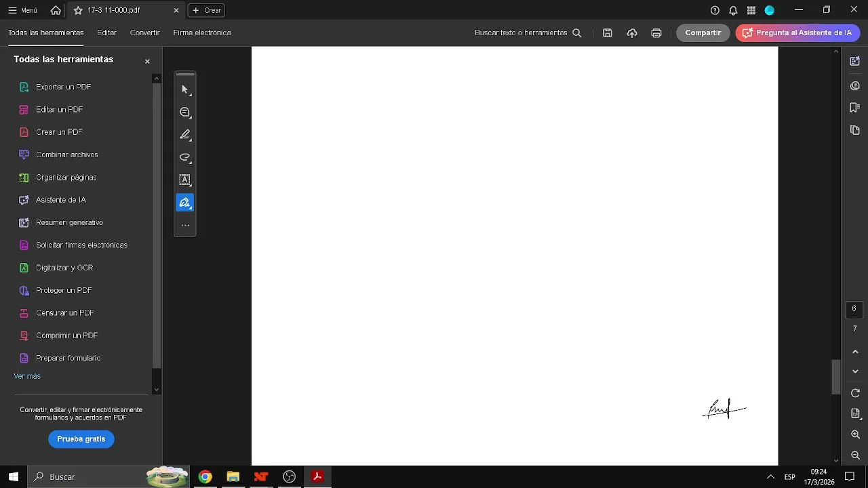
Task: Go to the previous page with up chevron
Action: point(855,351)
